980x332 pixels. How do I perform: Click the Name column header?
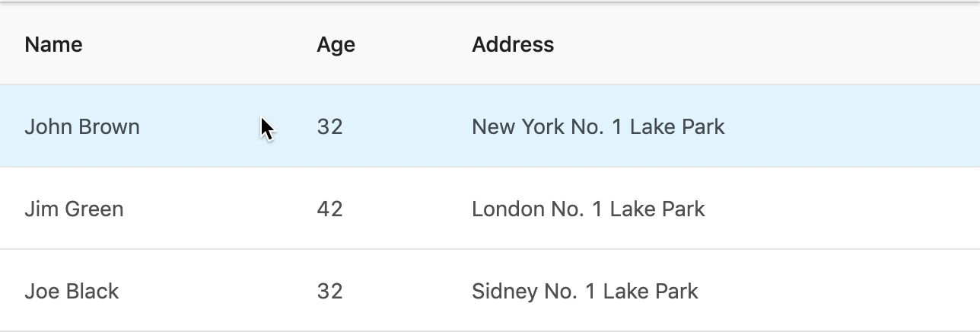[x=53, y=44]
